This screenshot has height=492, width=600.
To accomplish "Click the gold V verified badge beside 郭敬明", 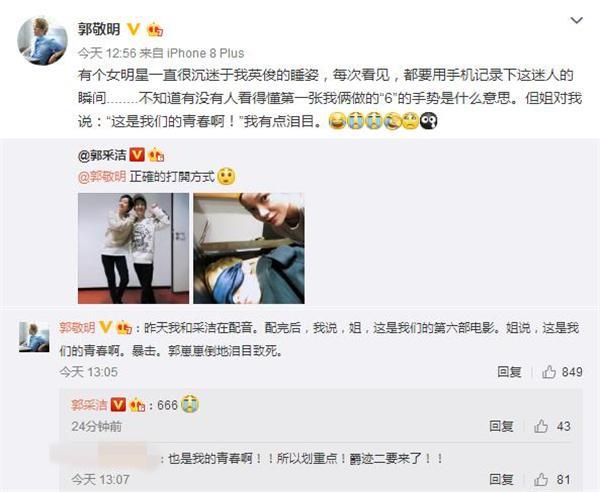I will 133,29.
